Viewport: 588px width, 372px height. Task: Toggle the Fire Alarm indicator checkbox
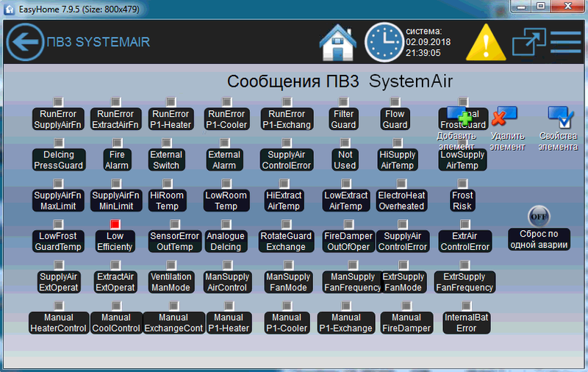[x=117, y=142]
